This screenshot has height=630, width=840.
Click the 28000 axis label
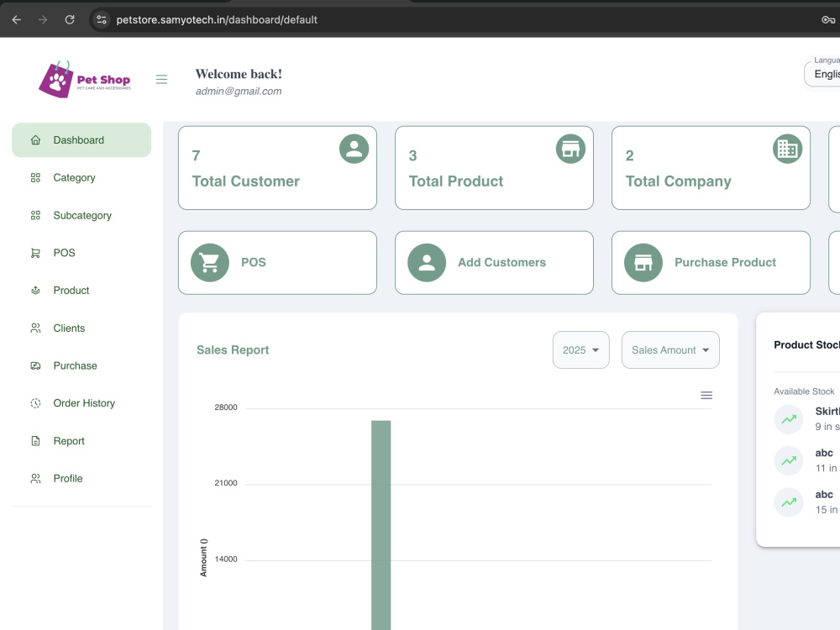(225, 407)
